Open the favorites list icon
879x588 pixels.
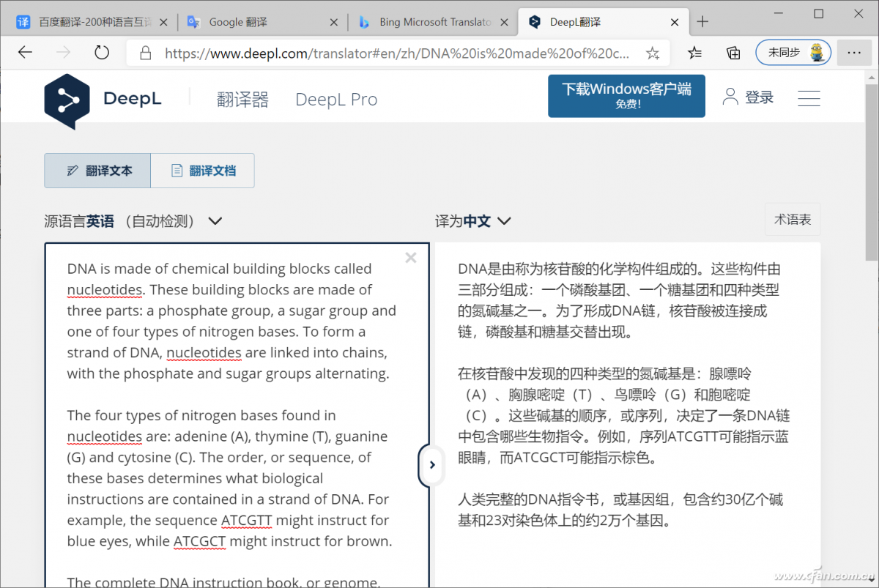[x=694, y=52]
